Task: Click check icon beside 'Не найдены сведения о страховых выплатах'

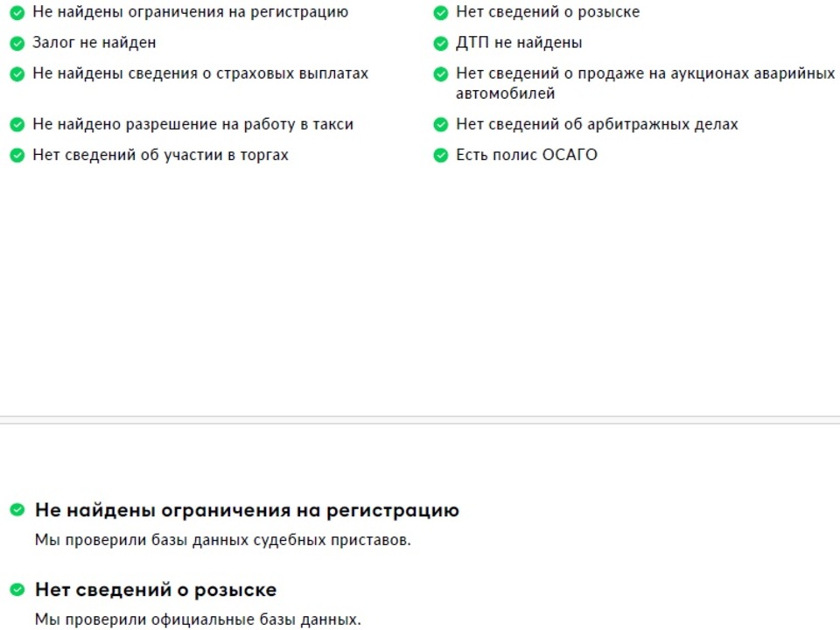Action: click(17, 74)
